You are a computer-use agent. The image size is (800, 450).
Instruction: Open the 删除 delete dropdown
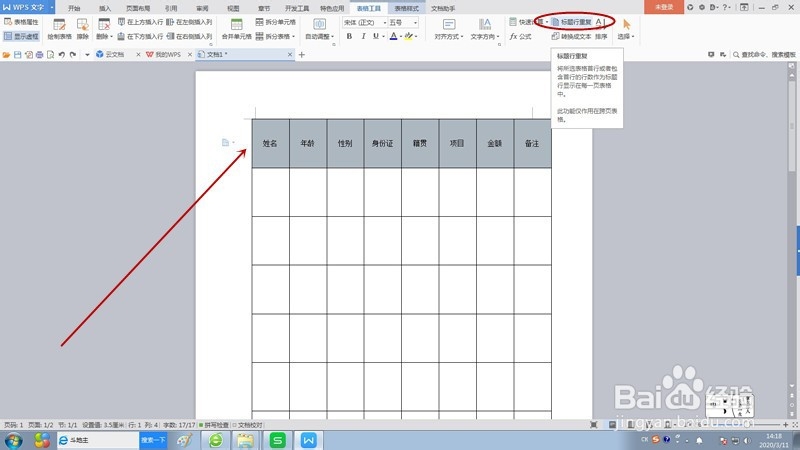104,29
